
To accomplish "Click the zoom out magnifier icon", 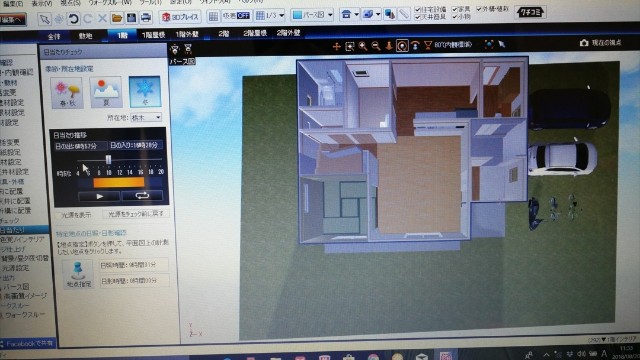I will (x=376, y=46).
